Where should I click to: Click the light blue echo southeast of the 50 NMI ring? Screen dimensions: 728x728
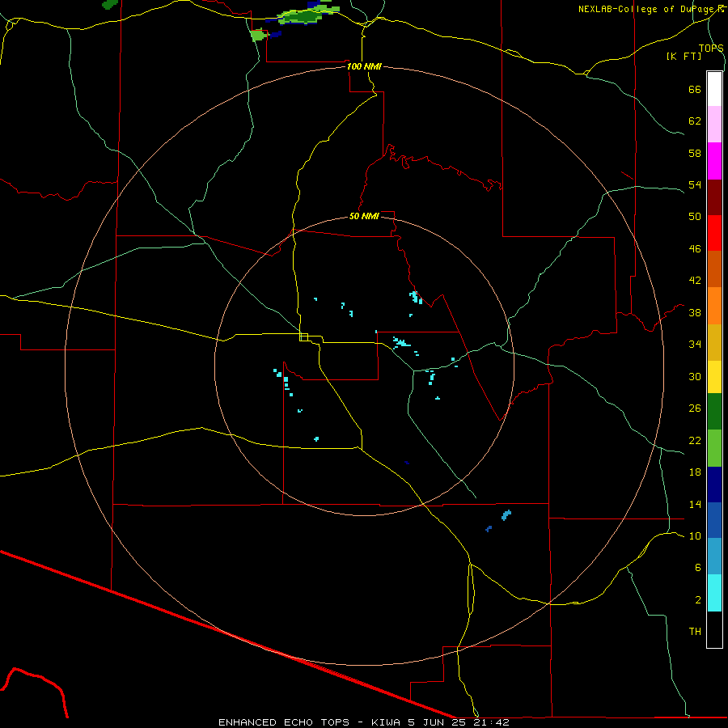pyautogui.click(x=506, y=515)
